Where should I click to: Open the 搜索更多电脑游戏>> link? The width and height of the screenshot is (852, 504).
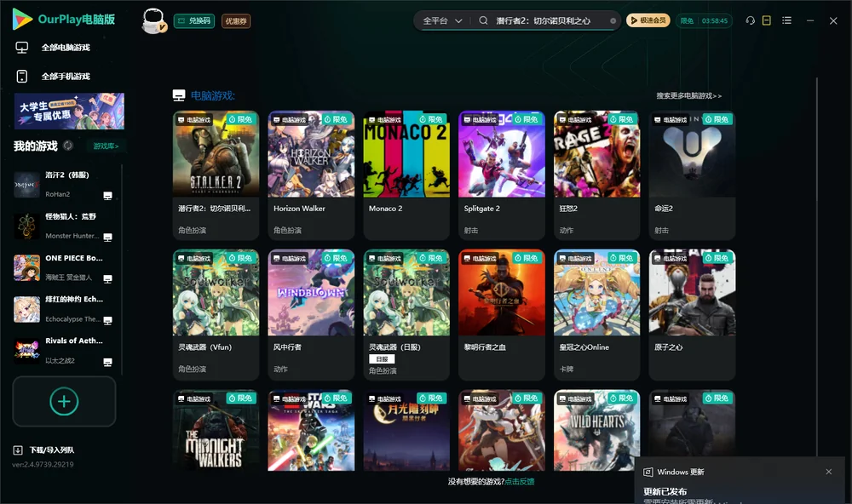click(689, 96)
